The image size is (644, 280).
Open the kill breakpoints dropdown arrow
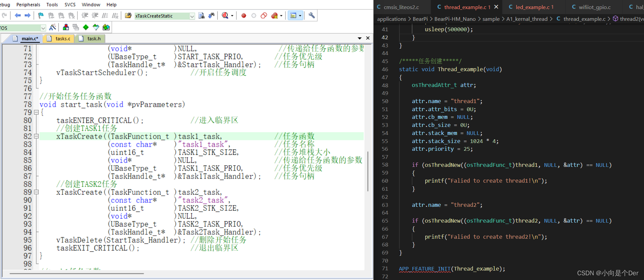click(x=281, y=16)
